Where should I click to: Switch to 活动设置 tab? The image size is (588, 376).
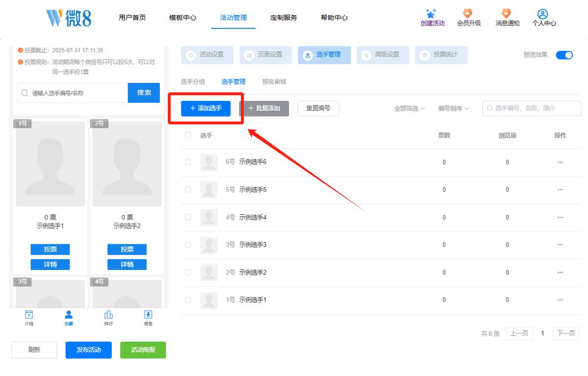(x=207, y=55)
